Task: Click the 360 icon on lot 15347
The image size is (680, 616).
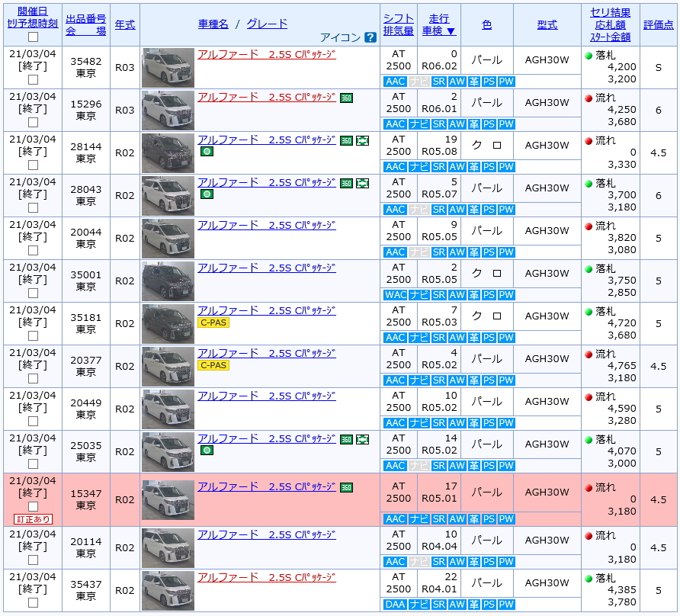Action: (x=346, y=488)
